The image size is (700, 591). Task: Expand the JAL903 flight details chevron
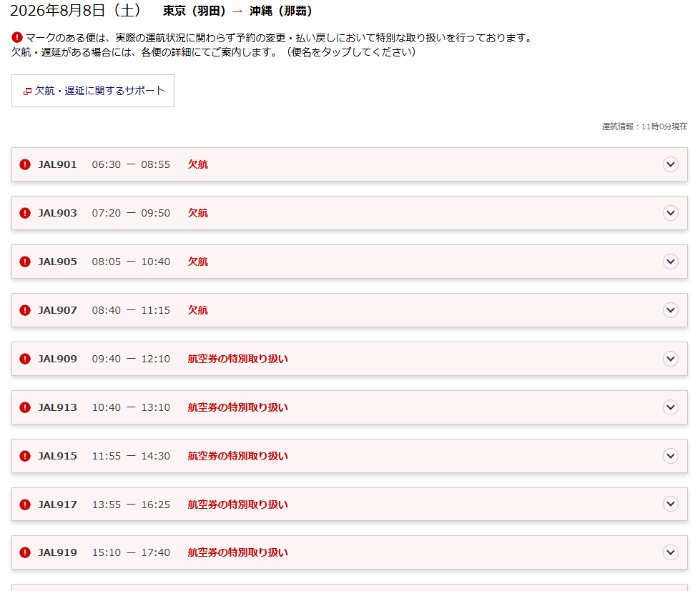click(670, 213)
